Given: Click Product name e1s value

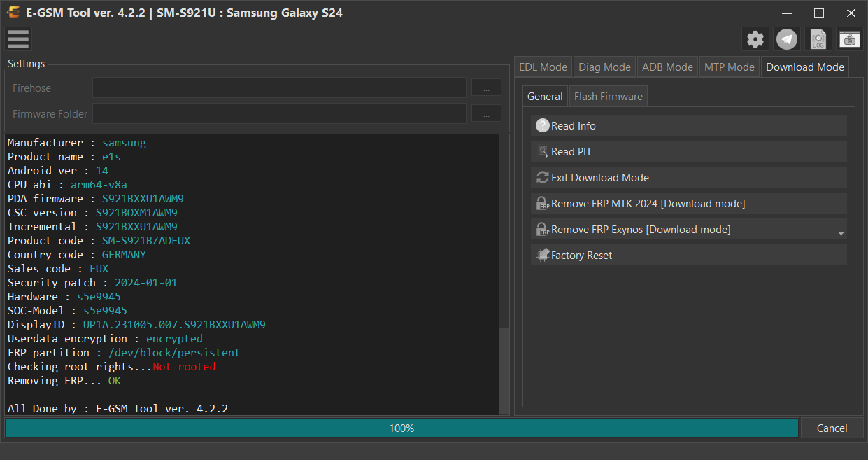Looking at the screenshot, I should pos(111,157).
